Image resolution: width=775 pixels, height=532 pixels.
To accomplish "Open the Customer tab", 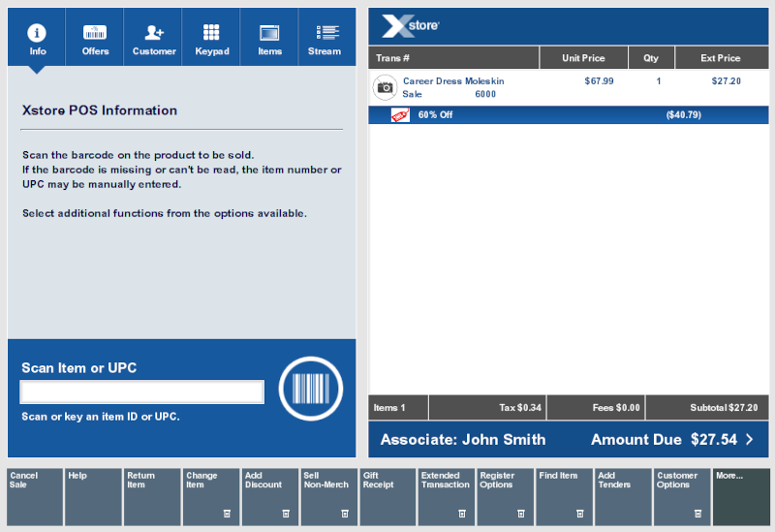I will 153,37.
